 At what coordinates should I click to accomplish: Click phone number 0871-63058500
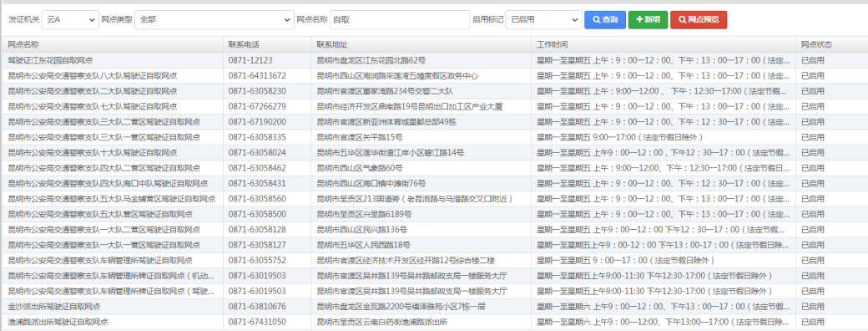pyautogui.click(x=257, y=214)
